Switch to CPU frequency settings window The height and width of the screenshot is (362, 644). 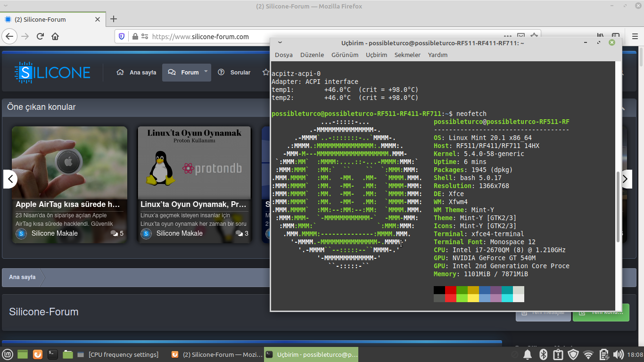point(118,354)
